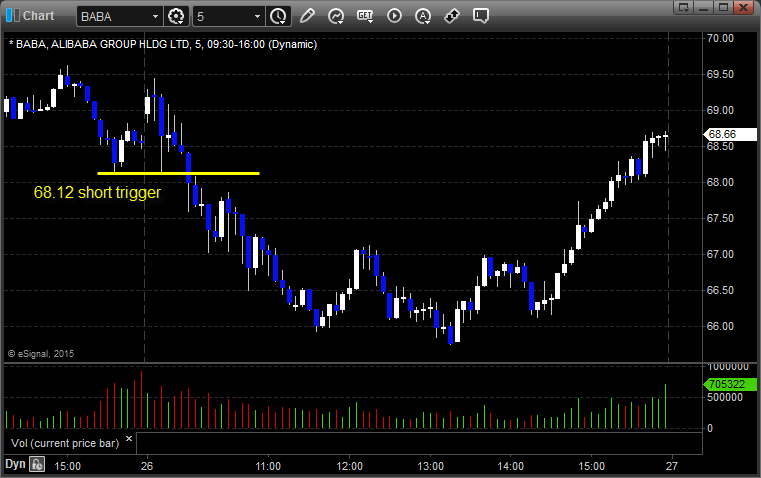This screenshot has height=478, width=761.
Task: Click the 67.00 price axis label
Action: pos(720,254)
